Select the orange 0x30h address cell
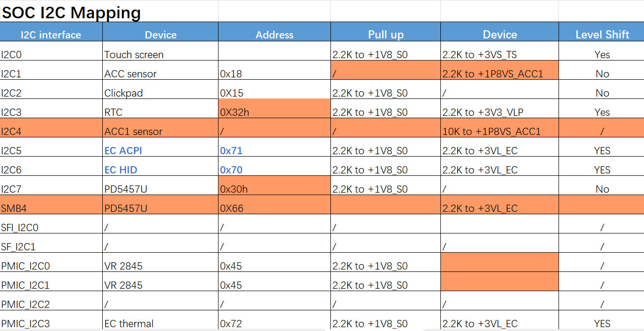This screenshot has height=331, width=644. (274, 185)
